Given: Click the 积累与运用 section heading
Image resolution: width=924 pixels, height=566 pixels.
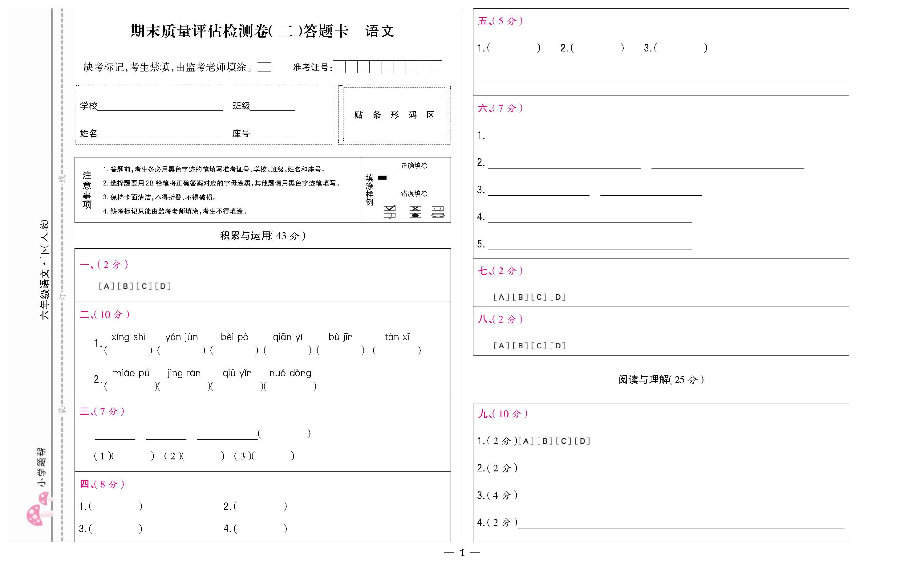Looking at the screenshot, I should pyautogui.click(x=263, y=236).
